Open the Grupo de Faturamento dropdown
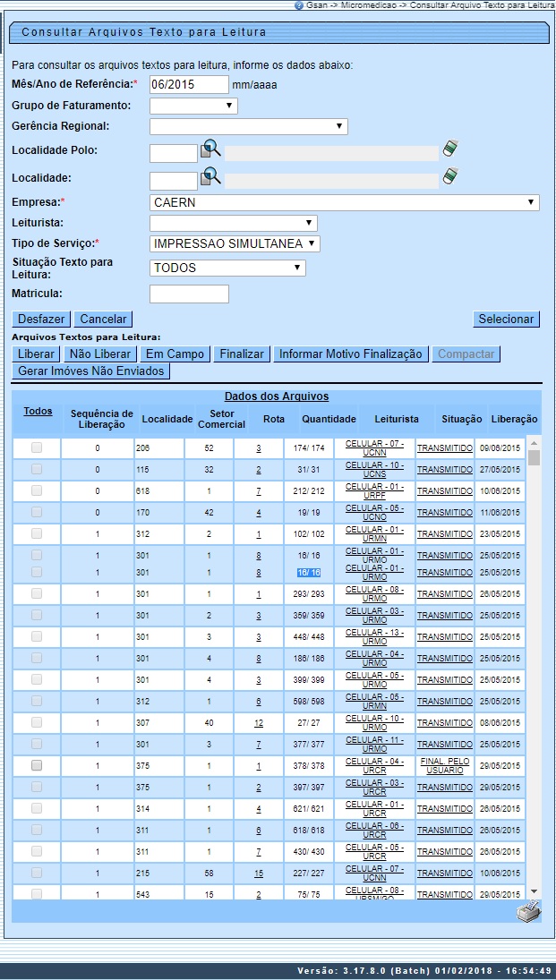Image resolution: width=556 pixels, height=980 pixels. (x=193, y=106)
